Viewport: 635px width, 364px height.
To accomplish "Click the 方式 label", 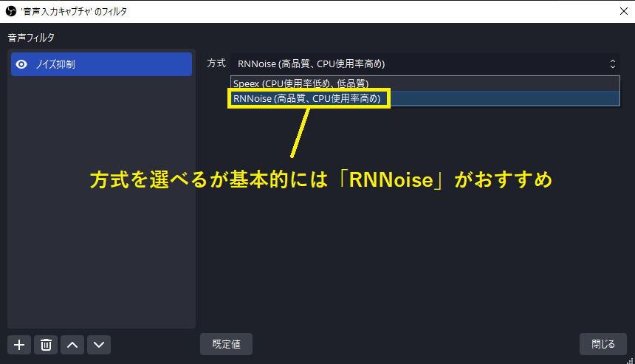I will 216,63.
